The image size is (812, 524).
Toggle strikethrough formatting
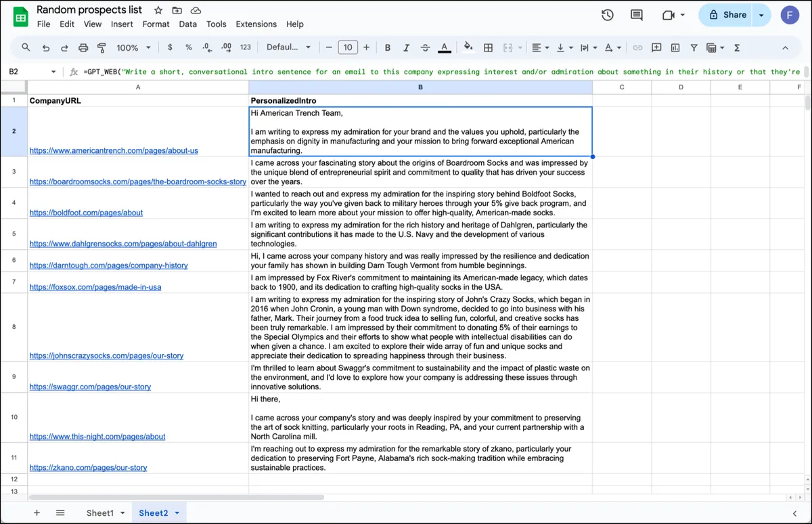tap(425, 47)
